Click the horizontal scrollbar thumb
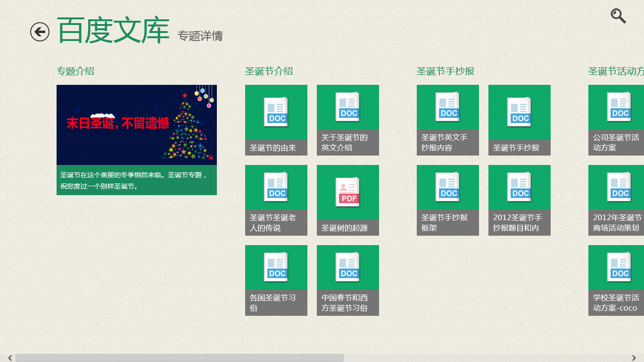The height and width of the screenshot is (362, 644). (x=180, y=358)
